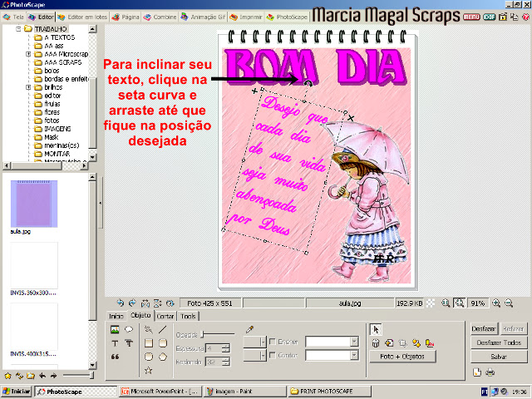The width and height of the screenshot is (532, 399).
Task: Click the rotate left arrow icon
Action: pyautogui.click(x=120, y=303)
